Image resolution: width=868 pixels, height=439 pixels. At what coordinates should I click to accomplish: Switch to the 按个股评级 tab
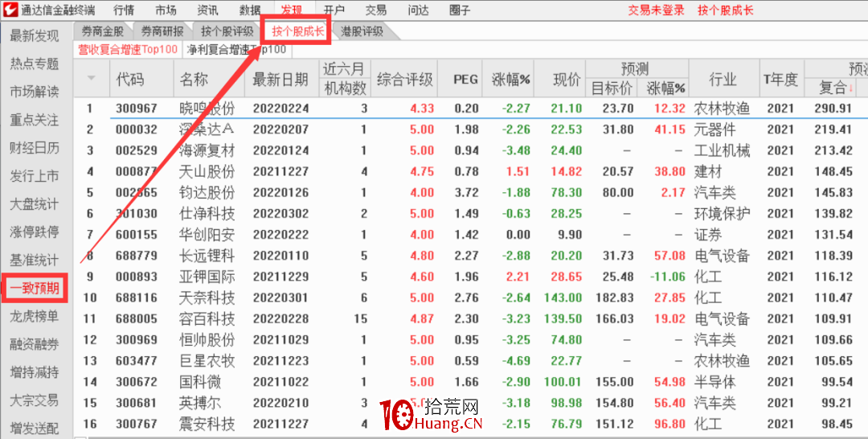pos(227,31)
